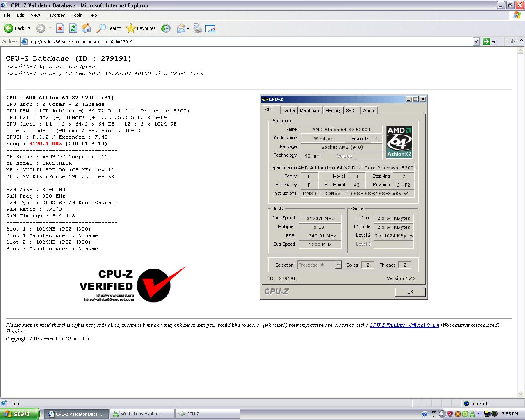Click the red frequency 3120.1 MHz text
This screenshot has width=525, height=420.
pyautogui.click(x=45, y=144)
